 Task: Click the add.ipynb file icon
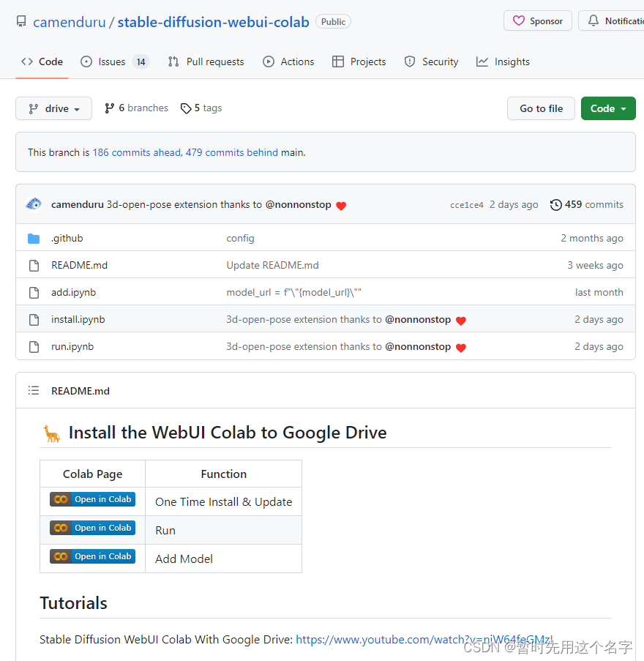(34, 293)
